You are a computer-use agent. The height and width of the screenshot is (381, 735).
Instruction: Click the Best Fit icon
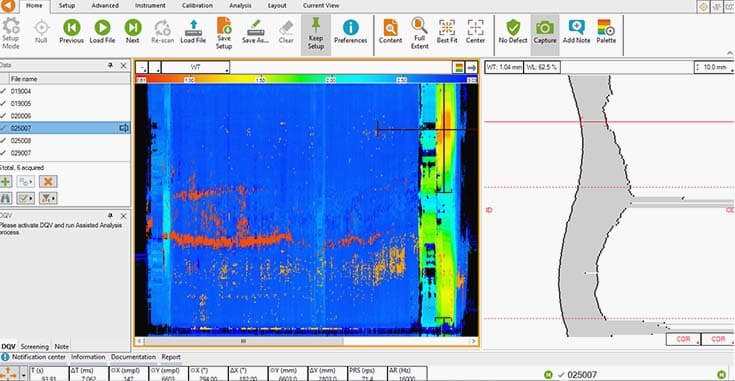[x=447, y=28]
